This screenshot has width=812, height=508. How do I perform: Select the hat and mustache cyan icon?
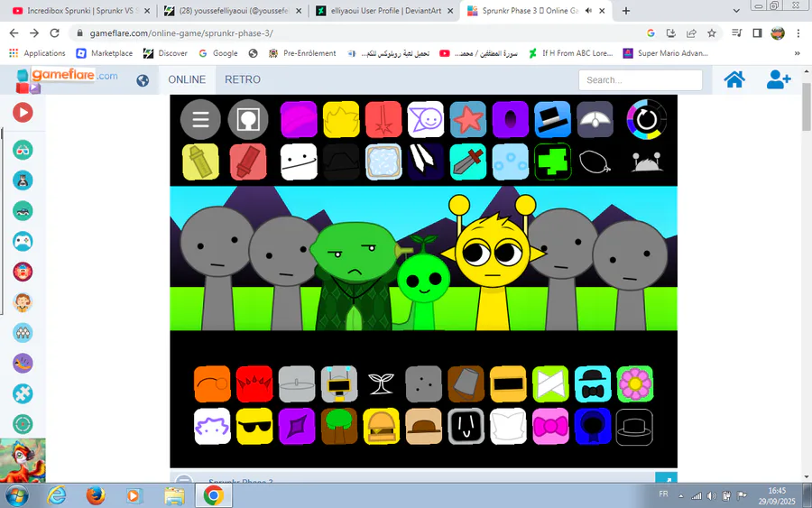(x=593, y=384)
